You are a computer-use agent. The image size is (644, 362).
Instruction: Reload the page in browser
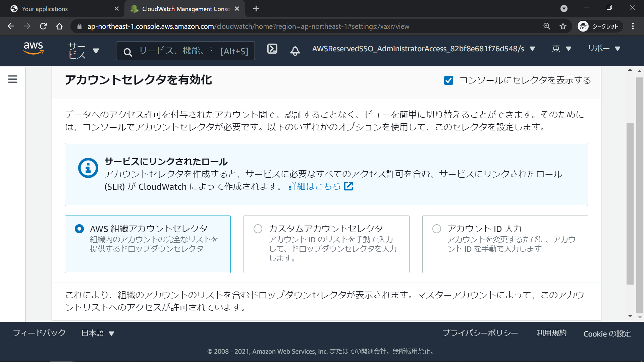pyautogui.click(x=43, y=26)
